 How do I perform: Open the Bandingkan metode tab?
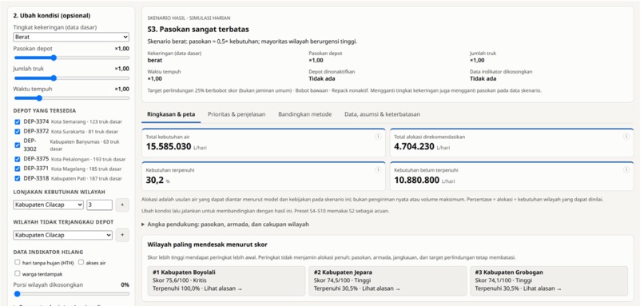point(304,114)
